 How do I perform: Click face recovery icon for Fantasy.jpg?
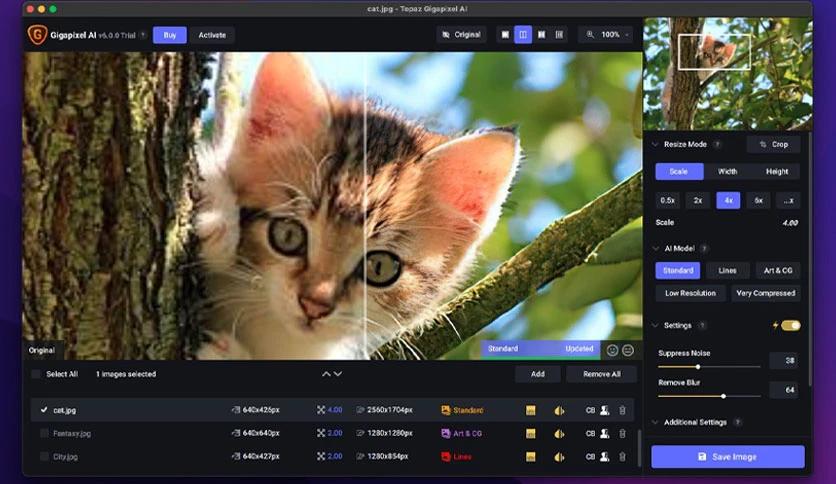point(605,433)
